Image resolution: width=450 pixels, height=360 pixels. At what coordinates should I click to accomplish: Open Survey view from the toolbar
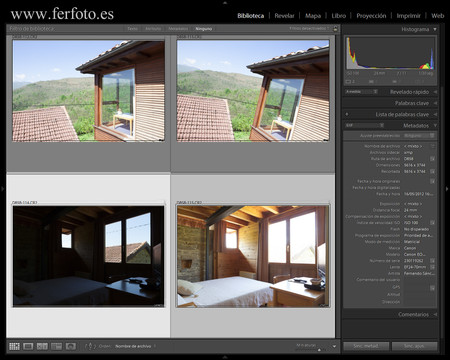pos(56,346)
